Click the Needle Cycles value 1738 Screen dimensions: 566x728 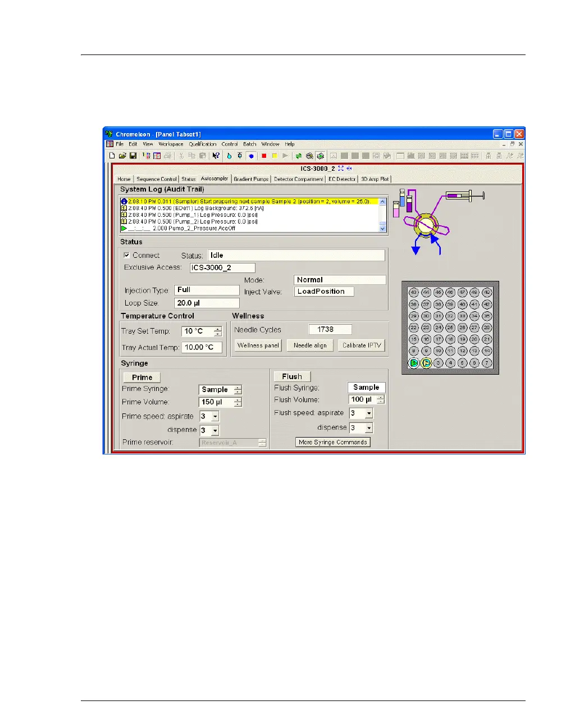coord(330,329)
